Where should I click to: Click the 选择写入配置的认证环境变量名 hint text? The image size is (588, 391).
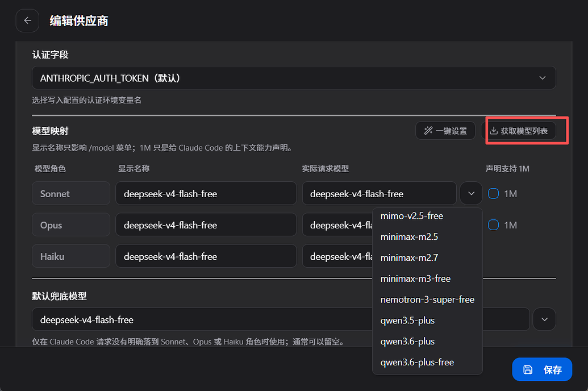click(86, 100)
